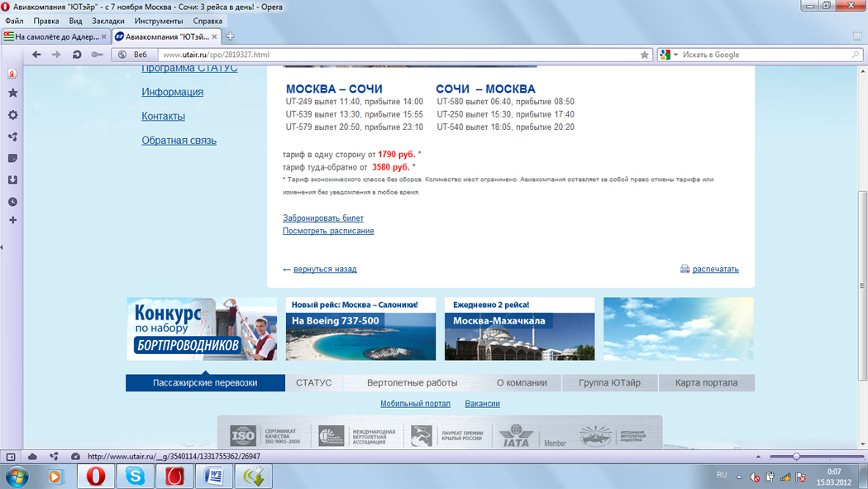Click the printer icon near распечатать
Viewport: 868px width, 489px height.
tap(684, 269)
